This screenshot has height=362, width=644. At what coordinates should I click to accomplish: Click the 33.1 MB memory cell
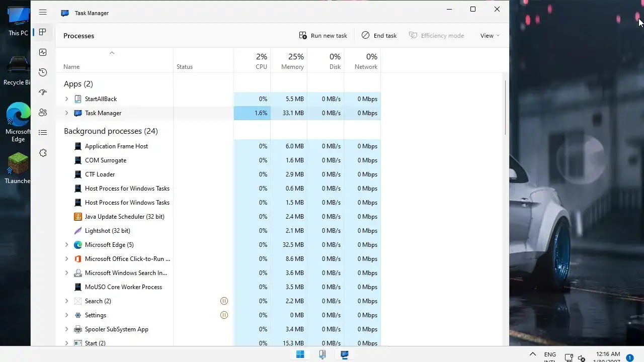[x=289, y=113]
